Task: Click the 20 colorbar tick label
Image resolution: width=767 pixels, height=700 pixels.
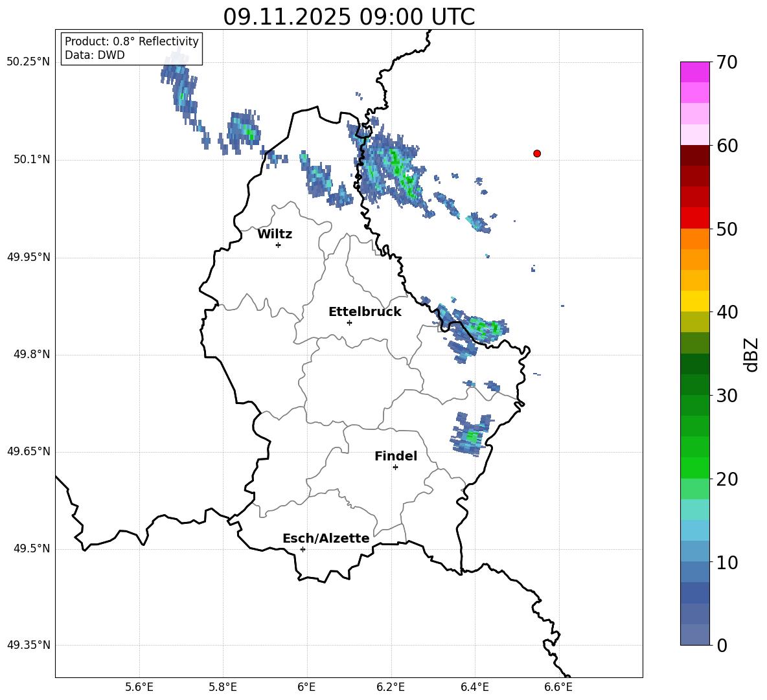Action: (x=727, y=479)
